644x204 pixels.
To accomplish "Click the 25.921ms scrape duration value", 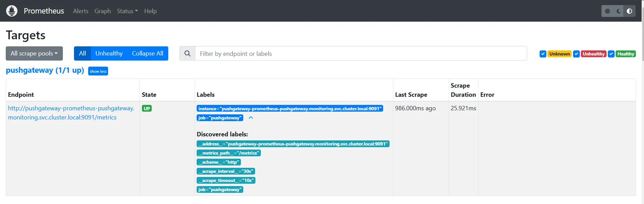I will point(463,108).
